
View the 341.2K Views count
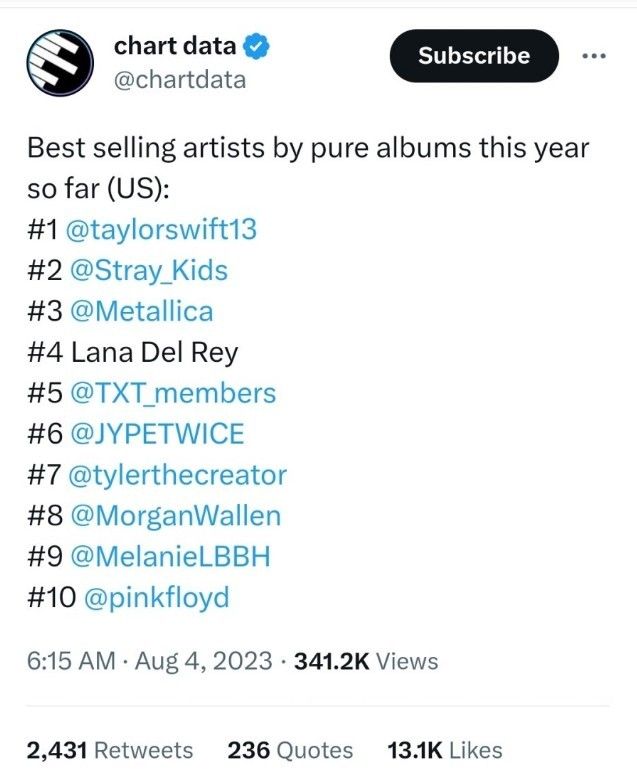365,661
